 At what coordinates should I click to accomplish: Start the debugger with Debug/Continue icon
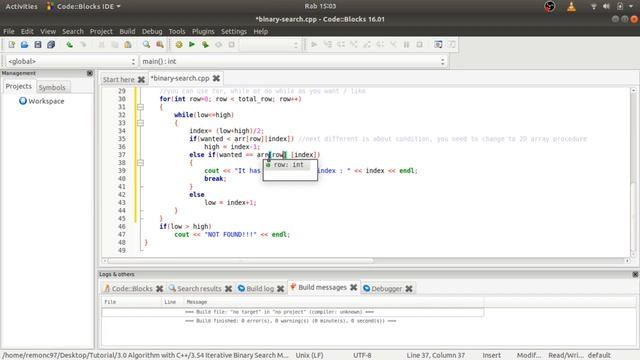[x=314, y=44]
